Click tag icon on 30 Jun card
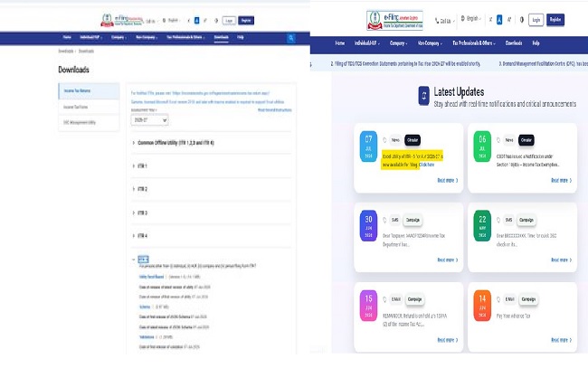Viewport: 588px width, 378px height. tap(384, 220)
